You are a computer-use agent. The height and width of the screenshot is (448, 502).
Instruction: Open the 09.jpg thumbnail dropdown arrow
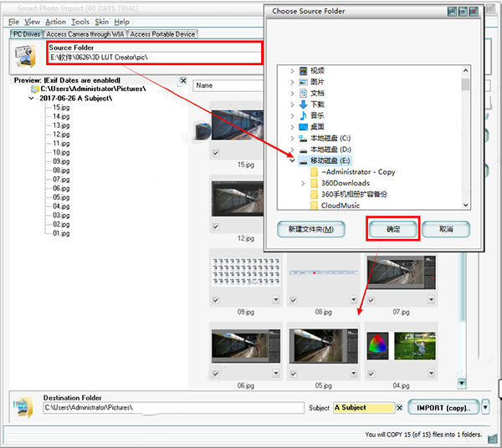pyautogui.click(x=276, y=299)
